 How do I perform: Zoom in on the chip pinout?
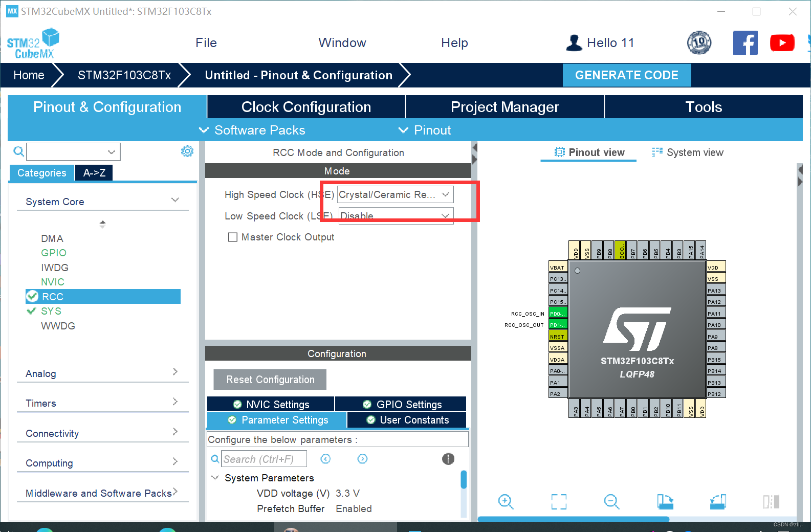click(506, 501)
